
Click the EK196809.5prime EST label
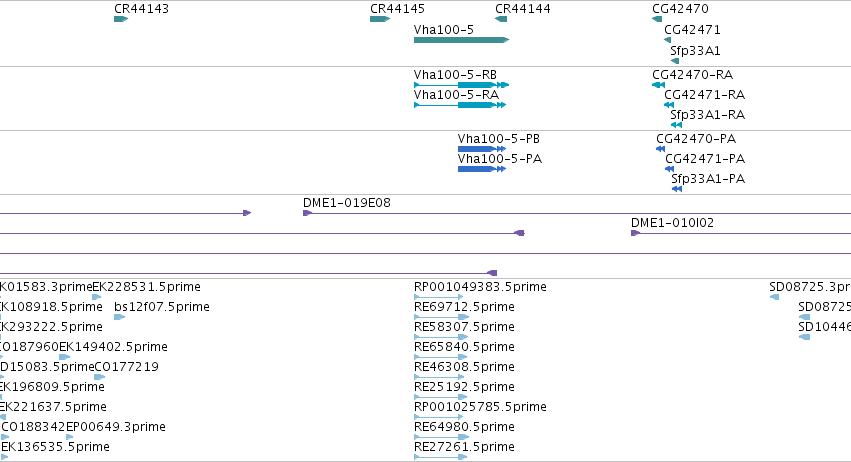pyautogui.click(x=52, y=387)
